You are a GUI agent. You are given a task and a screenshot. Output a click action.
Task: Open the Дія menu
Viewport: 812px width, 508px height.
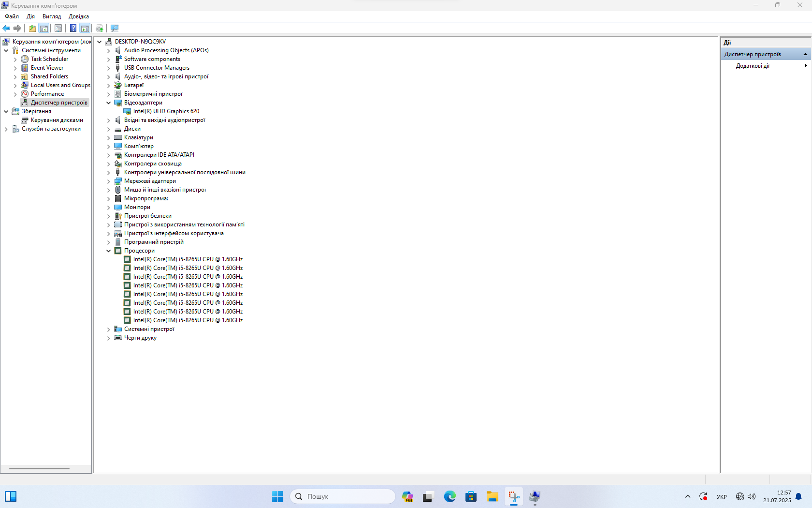coord(30,16)
